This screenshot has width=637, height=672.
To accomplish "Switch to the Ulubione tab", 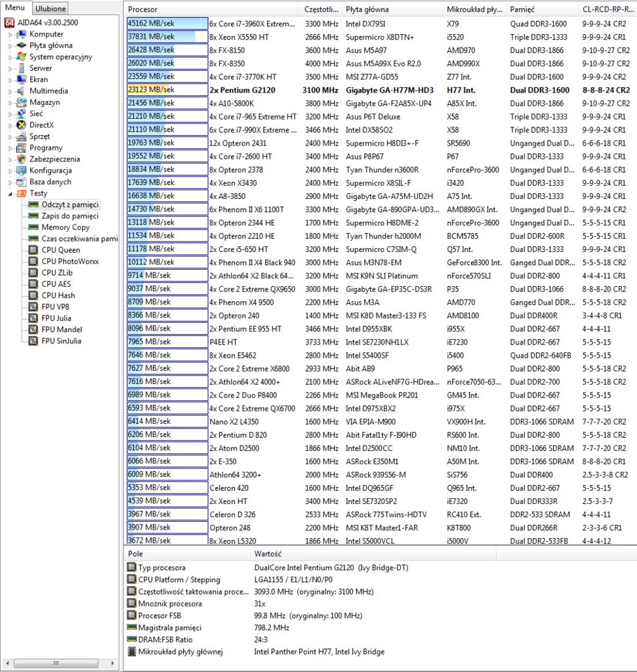I will [51, 9].
